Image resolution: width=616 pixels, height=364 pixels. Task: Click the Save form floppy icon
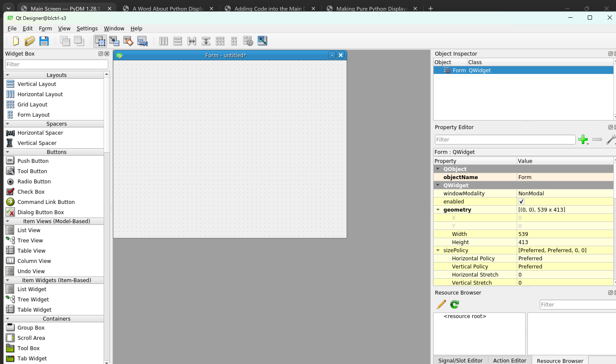point(44,41)
